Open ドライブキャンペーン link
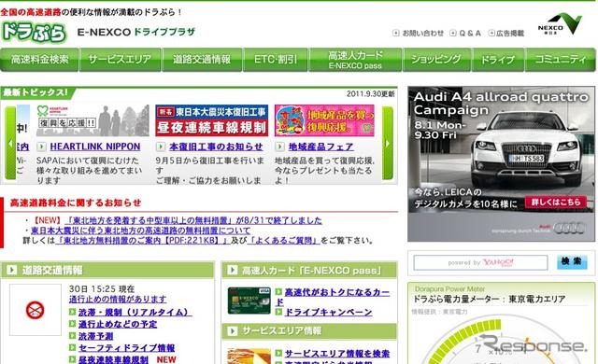Viewport: 598px width, 364px height. (328, 313)
